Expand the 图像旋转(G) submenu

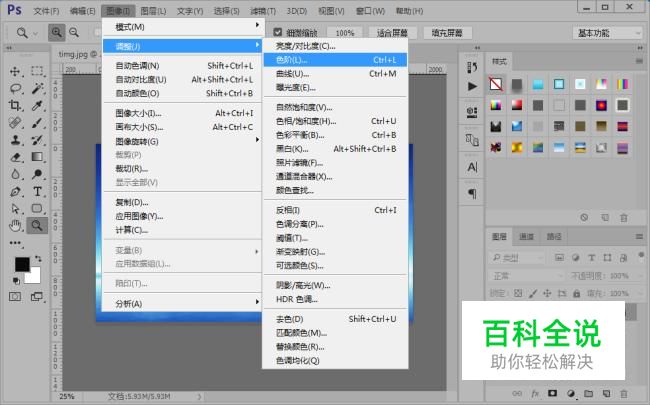click(182, 141)
